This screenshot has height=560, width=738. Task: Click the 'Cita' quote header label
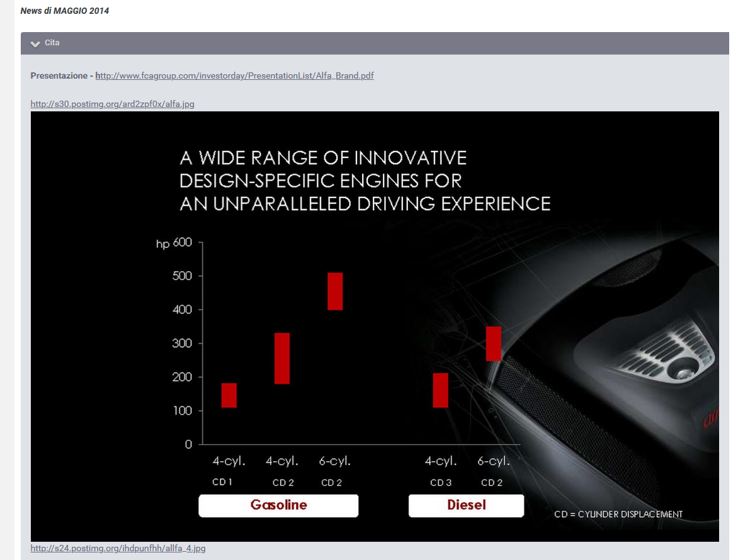(x=52, y=43)
